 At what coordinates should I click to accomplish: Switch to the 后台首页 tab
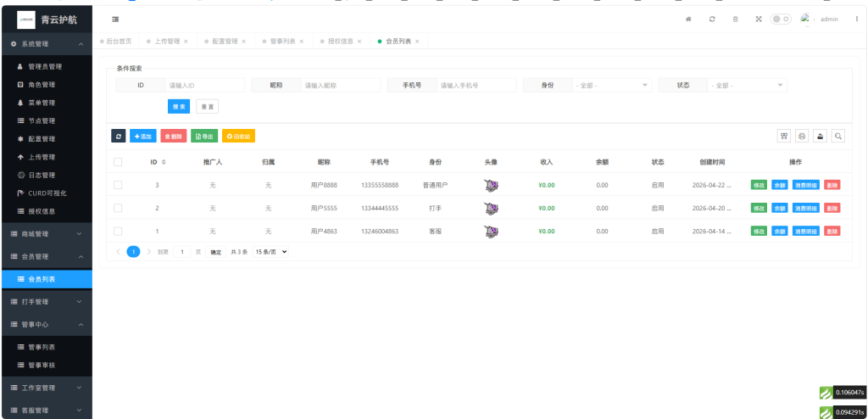(x=115, y=41)
